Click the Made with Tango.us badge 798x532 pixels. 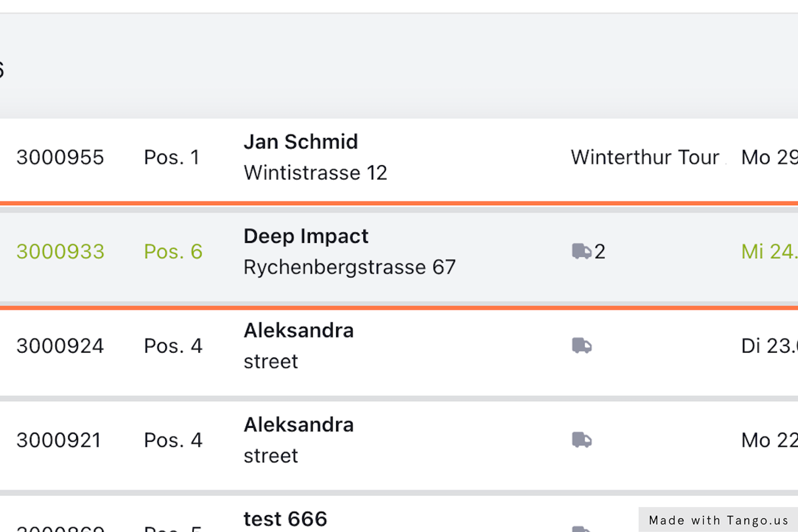click(718, 520)
